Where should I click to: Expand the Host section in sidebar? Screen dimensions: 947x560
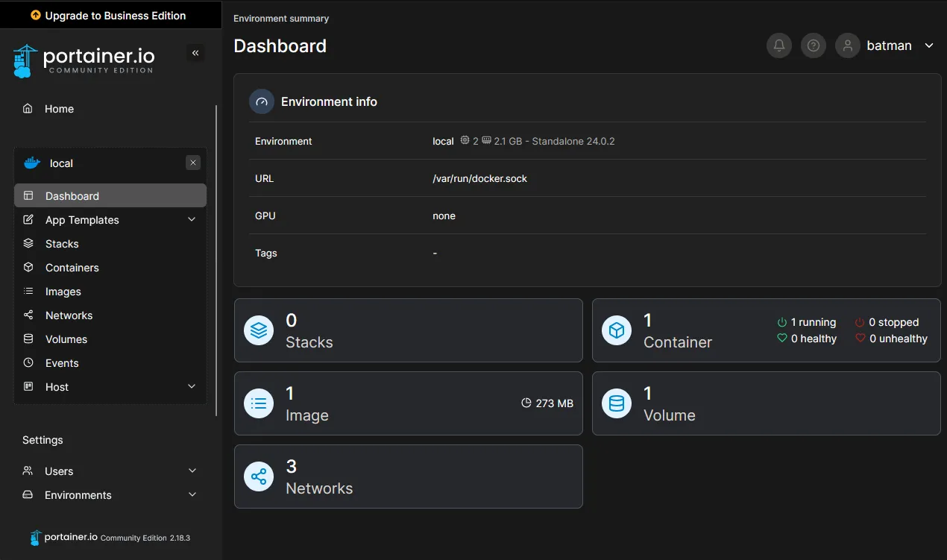click(x=56, y=386)
